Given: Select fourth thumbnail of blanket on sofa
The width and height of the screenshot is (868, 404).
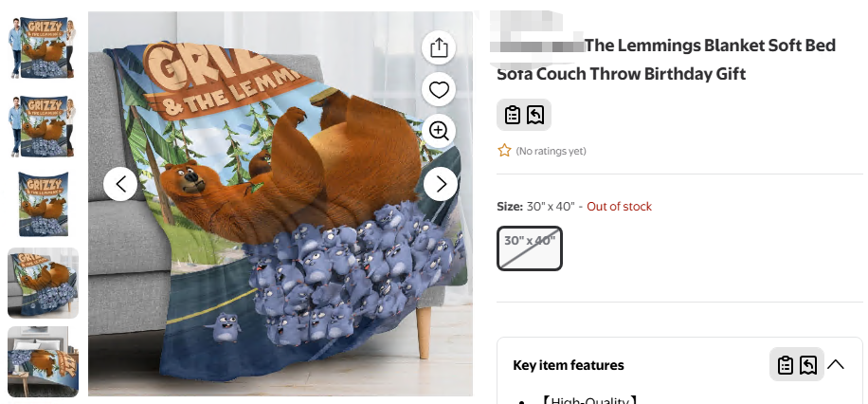Looking at the screenshot, I should point(43,284).
